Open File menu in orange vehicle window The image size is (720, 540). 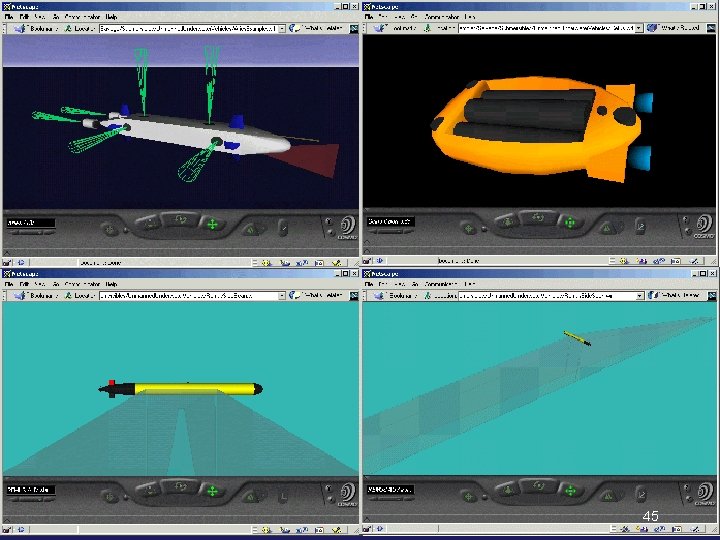click(x=369, y=17)
